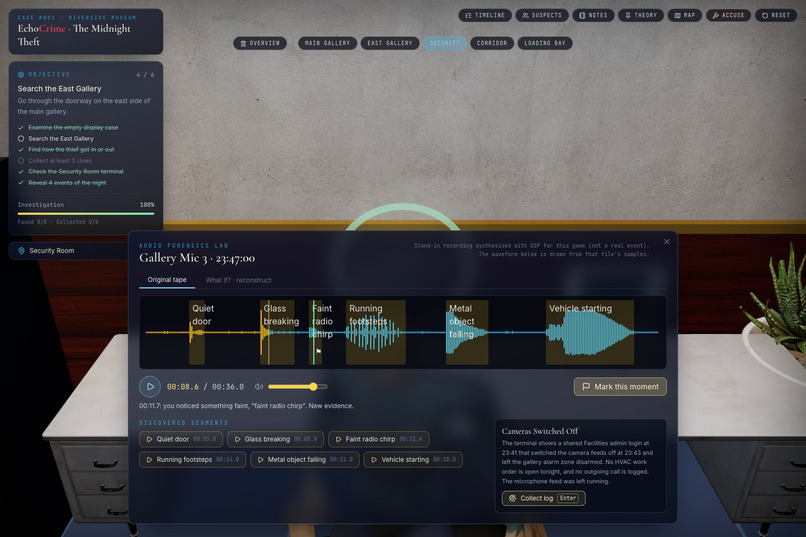Click the Investigation progress bar

point(86,214)
